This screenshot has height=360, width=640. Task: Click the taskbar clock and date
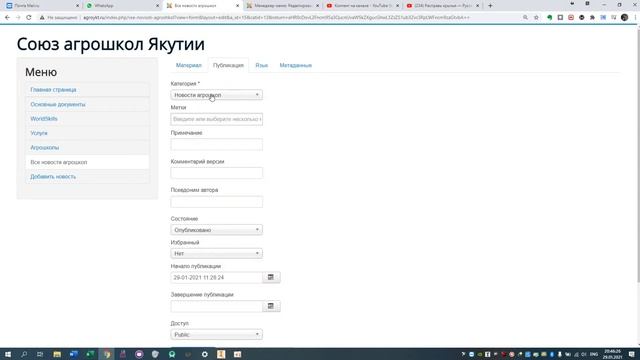click(x=613, y=354)
